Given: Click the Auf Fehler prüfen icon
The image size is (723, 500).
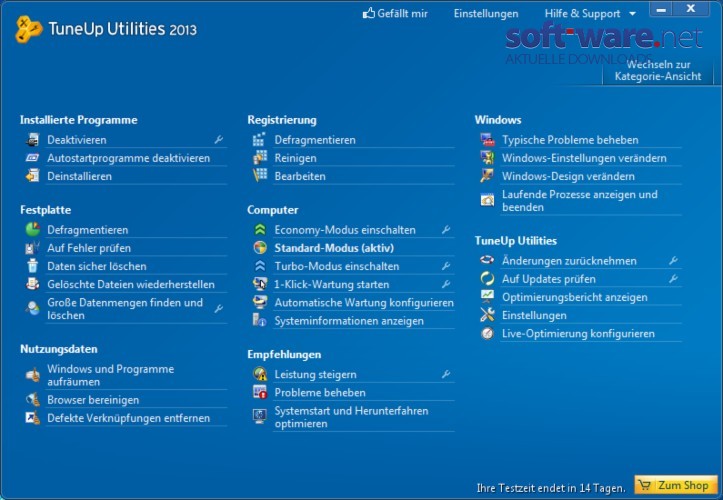Looking at the screenshot, I should pos(33,248).
